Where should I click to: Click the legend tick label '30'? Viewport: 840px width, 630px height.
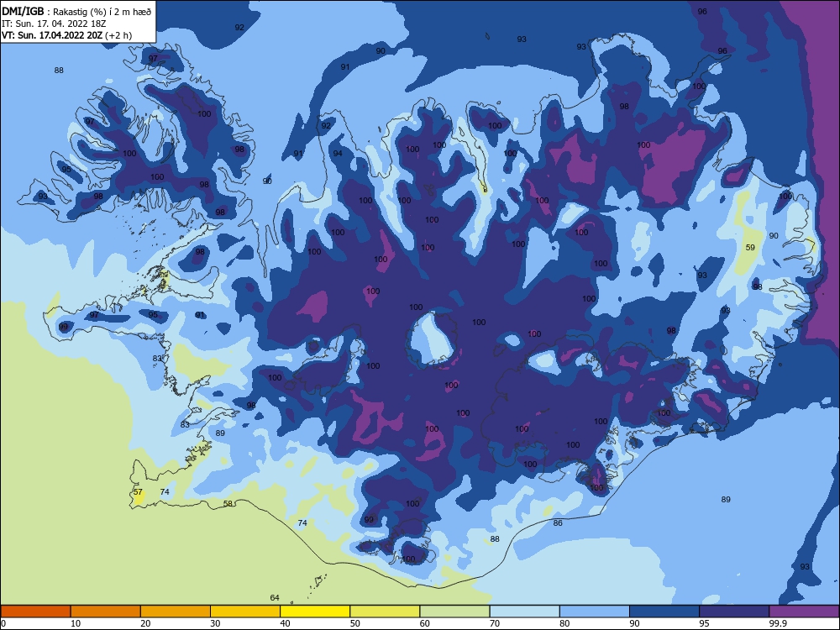coord(215,623)
